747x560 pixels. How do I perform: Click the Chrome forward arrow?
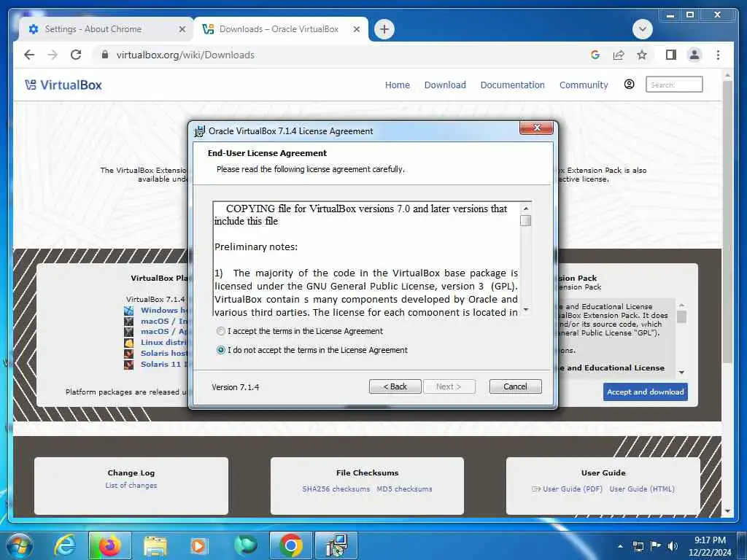coord(53,55)
